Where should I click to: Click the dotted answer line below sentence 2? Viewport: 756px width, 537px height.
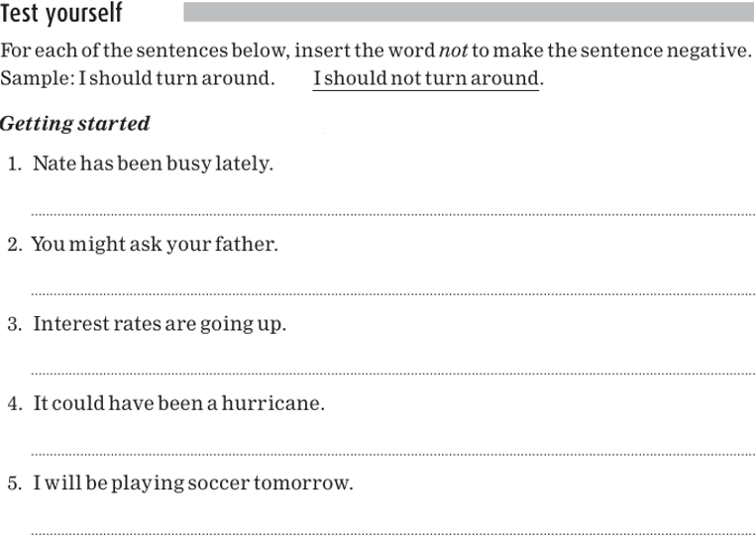[x=392, y=293]
